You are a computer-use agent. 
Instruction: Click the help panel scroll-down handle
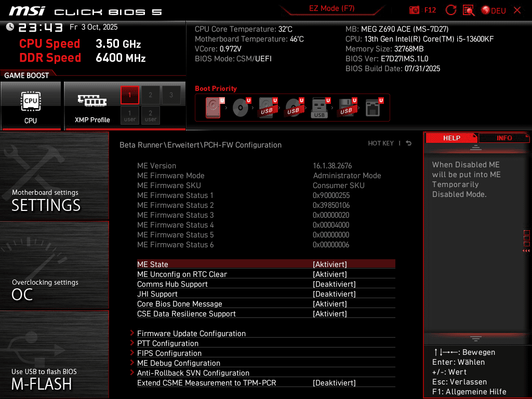tap(476, 338)
